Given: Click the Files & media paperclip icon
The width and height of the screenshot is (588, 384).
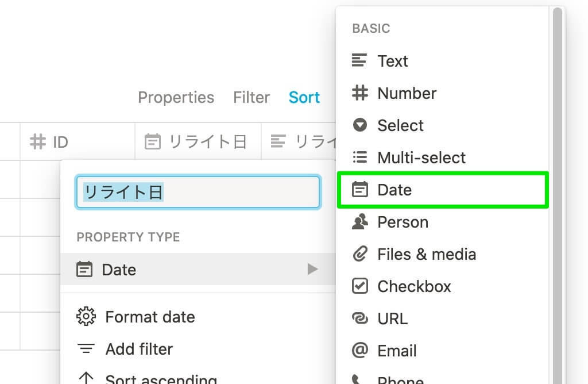Looking at the screenshot, I should point(359,254).
